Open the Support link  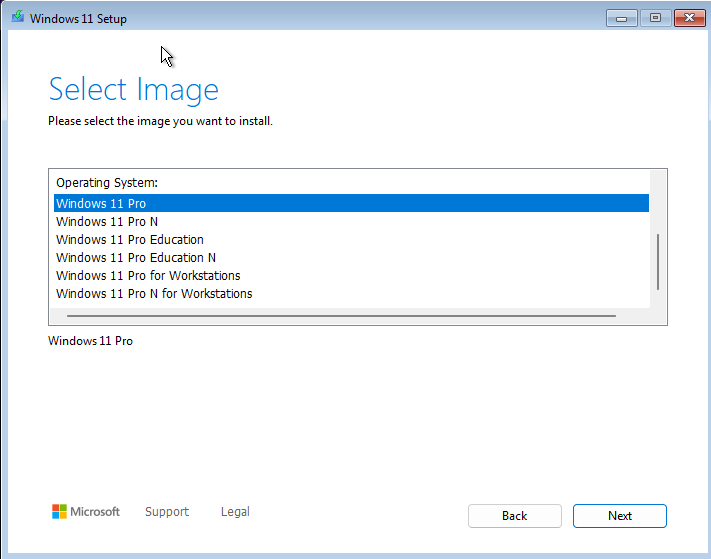(166, 512)
